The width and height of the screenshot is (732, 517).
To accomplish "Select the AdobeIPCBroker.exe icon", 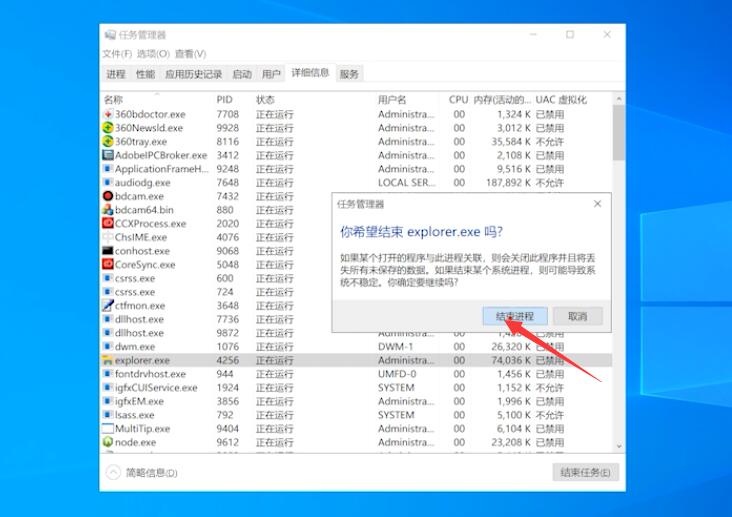I will (108, 156).
